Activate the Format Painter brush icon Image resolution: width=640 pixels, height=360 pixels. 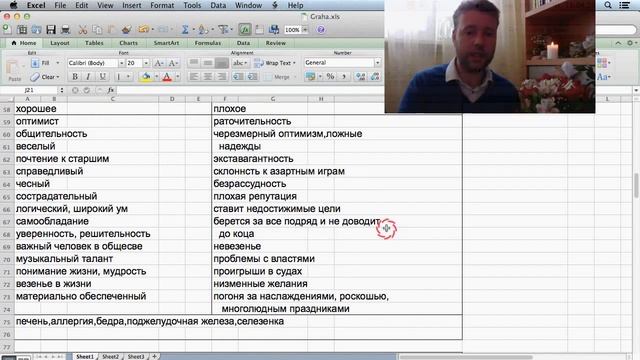tap(127, 29)
